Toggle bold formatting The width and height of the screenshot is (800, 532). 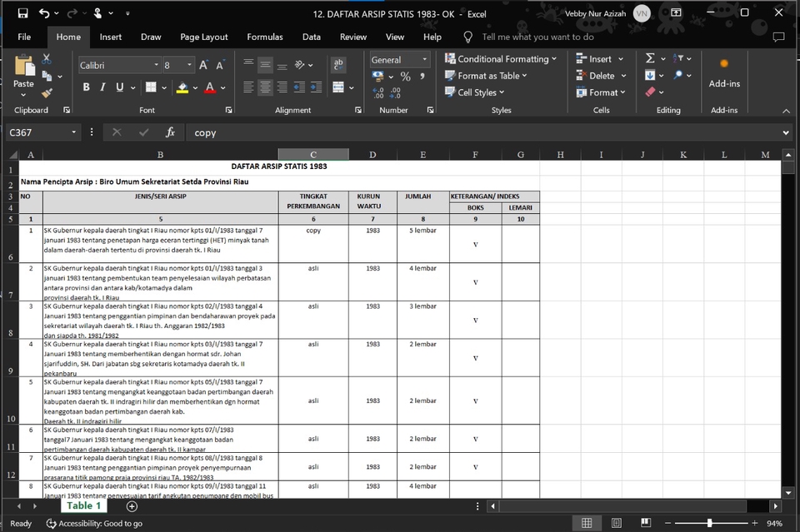pos(87,87)
